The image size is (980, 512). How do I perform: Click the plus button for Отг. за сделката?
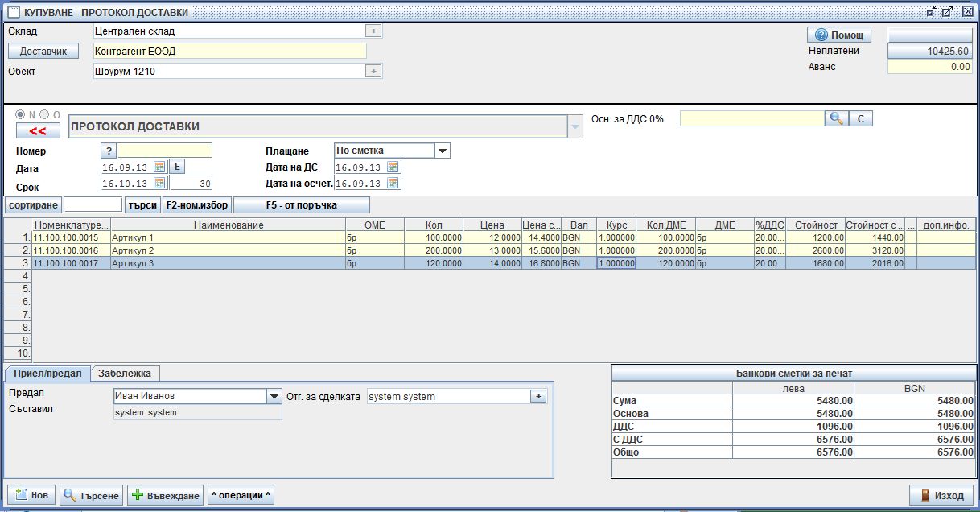[x=538, y=396]
